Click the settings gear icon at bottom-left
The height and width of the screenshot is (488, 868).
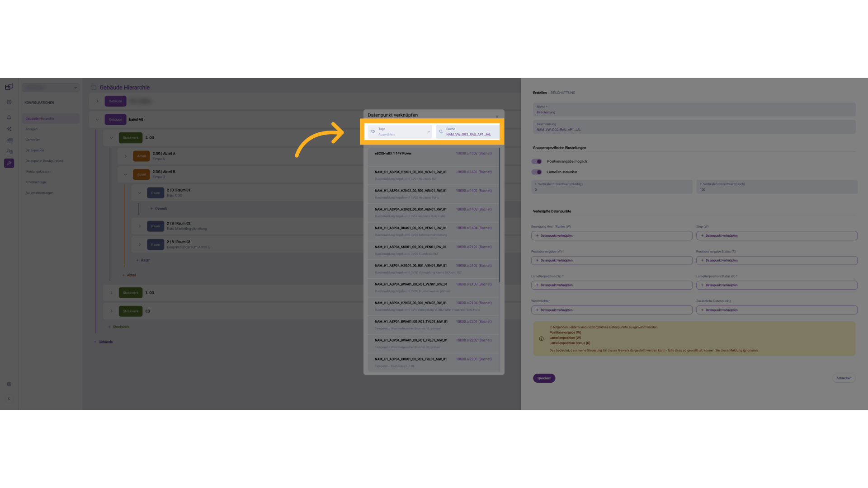click(9, 384)
